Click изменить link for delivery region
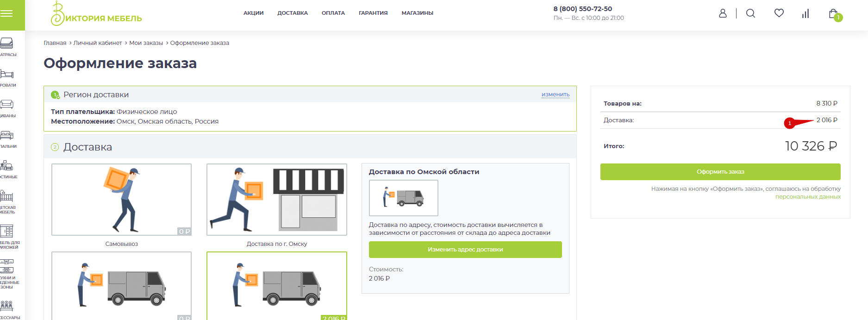 pos(556,94)
